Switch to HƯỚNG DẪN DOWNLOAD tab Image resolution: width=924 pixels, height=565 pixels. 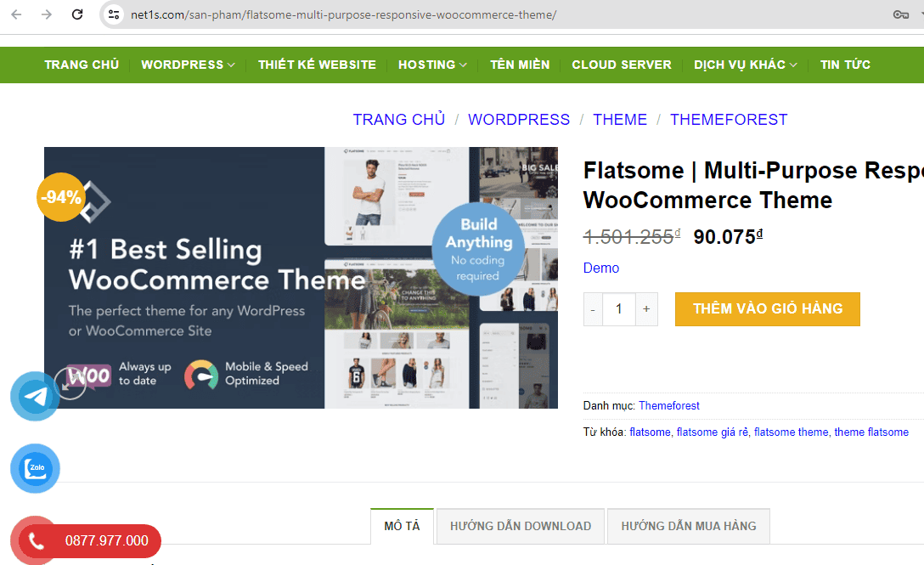521,526
